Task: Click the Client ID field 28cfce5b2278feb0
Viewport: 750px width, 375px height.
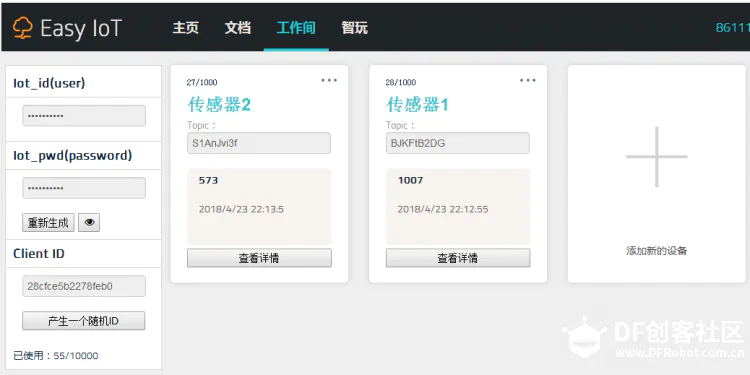Action: point(84,286)
